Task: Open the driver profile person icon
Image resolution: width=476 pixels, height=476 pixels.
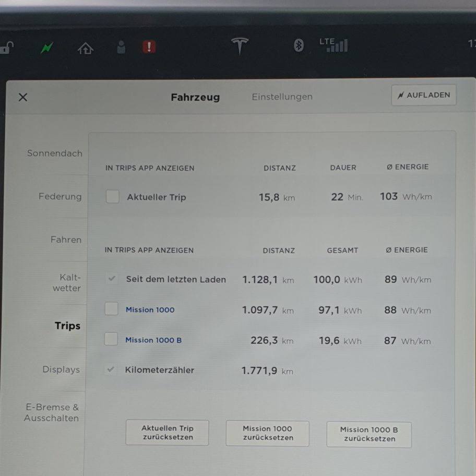Action: (121, 47)
